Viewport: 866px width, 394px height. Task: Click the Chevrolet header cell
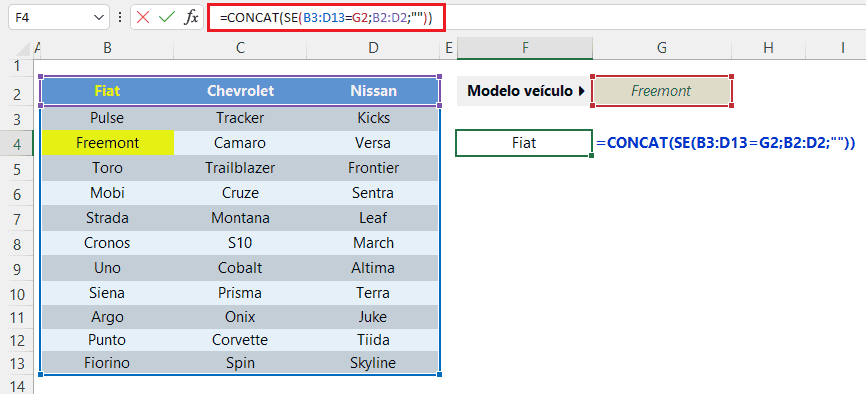(240, 91)
